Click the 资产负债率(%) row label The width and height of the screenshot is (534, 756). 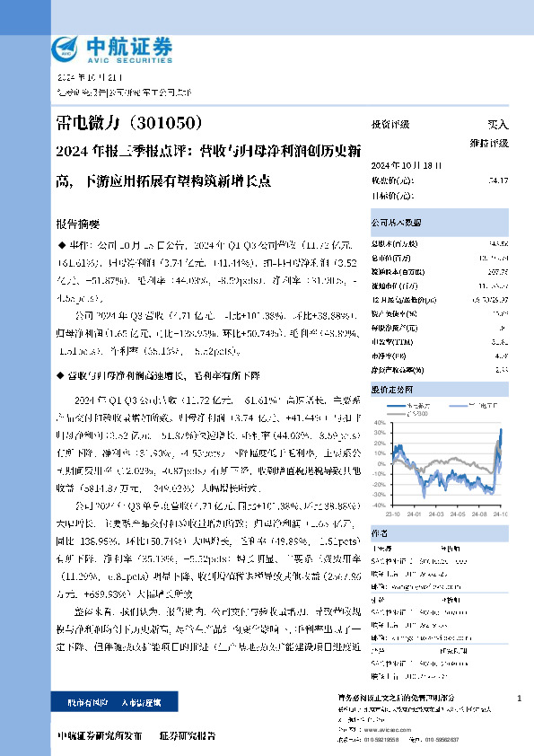(x=394, y=314)
